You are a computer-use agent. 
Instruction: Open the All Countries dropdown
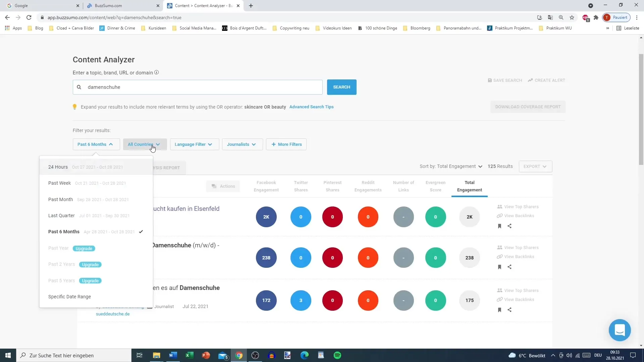click(x=145, y=144)
